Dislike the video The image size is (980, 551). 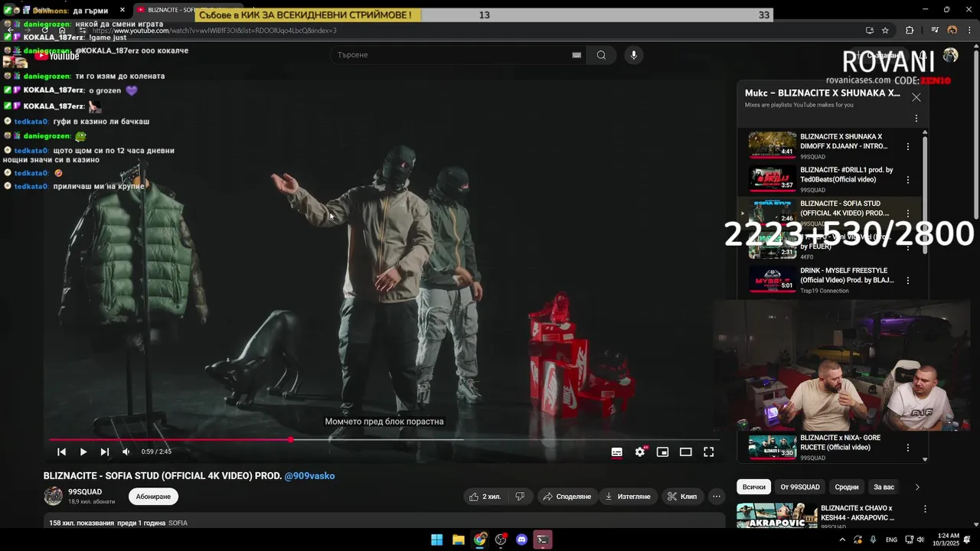coord(520,497)
